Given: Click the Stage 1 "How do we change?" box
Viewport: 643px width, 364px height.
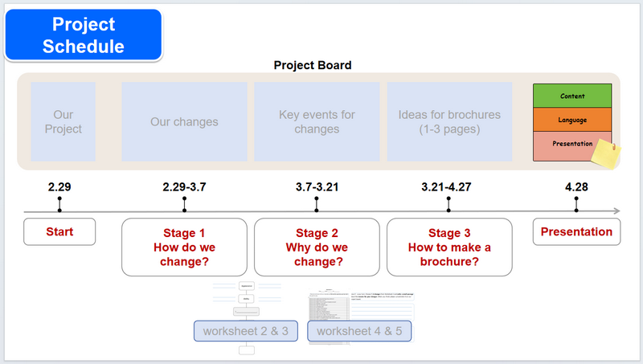Looking at the screenshot, I should pyautogui.click(x=184, y=247).
